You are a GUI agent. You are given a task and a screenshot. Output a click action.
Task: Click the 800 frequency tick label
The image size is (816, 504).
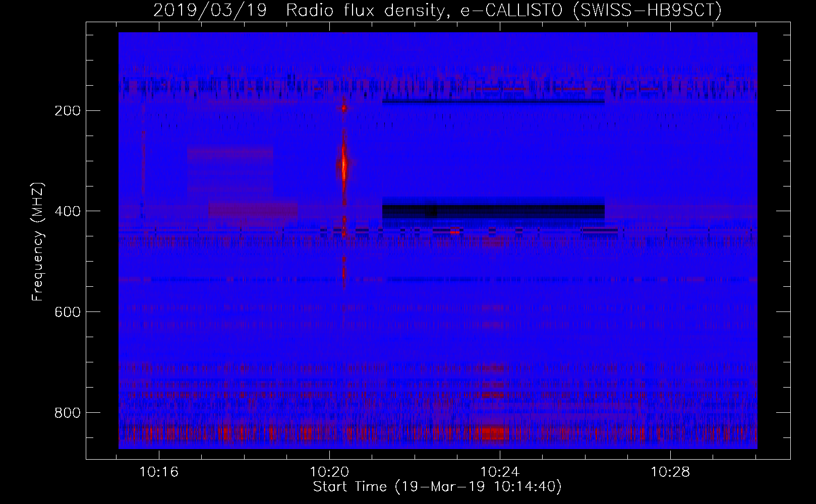67,413
